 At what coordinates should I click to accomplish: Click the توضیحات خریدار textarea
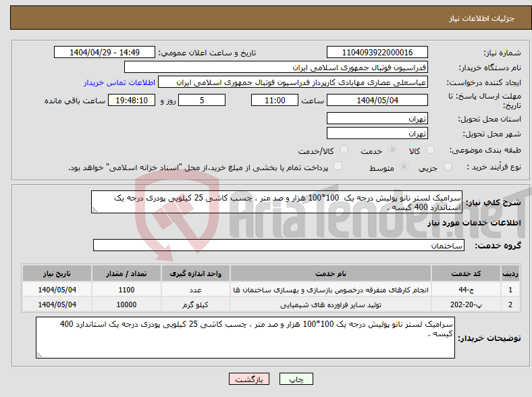pyautogui.click(x=245, y=338)
